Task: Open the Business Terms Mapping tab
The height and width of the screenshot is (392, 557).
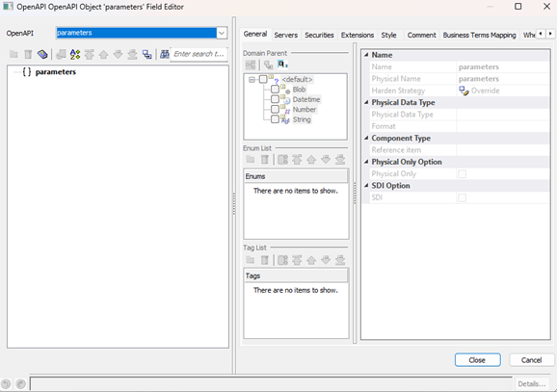Action: click(479, 35)
